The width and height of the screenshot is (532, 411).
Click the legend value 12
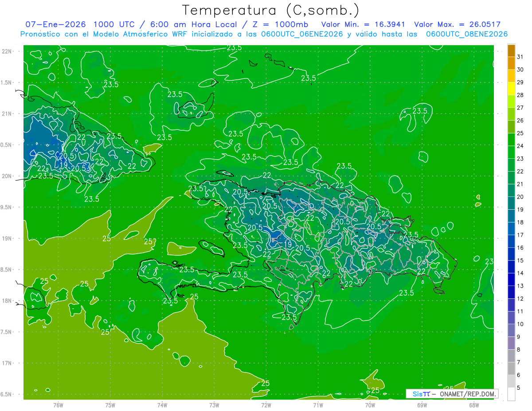tap(520, 299)
